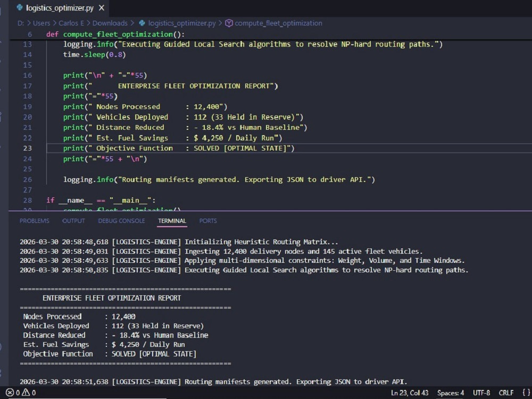The image size is (532, 399).
Task: Change the UTF-8 encoding setting
Action: point(481,393)
